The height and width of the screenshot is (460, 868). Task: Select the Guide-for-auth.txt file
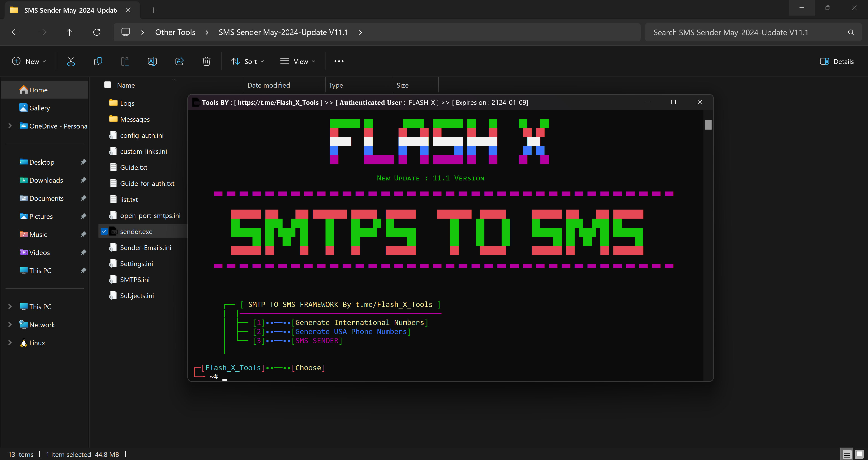[147, 183]
